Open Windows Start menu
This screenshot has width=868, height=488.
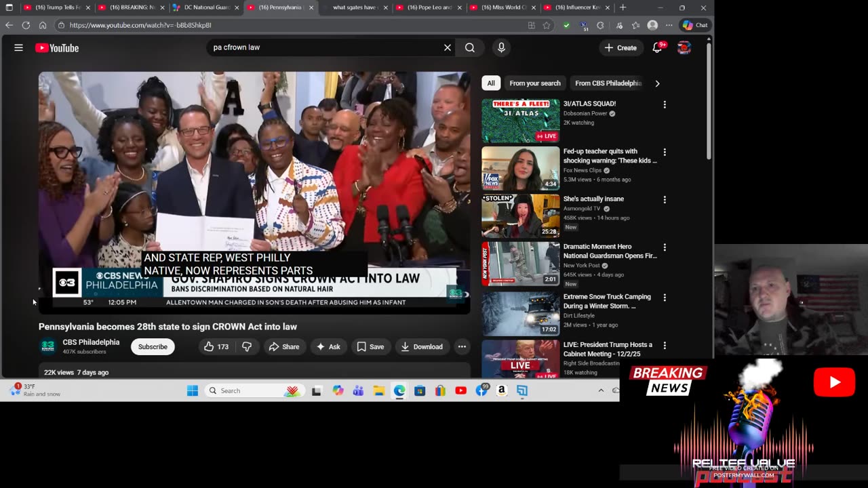(193, 390)
